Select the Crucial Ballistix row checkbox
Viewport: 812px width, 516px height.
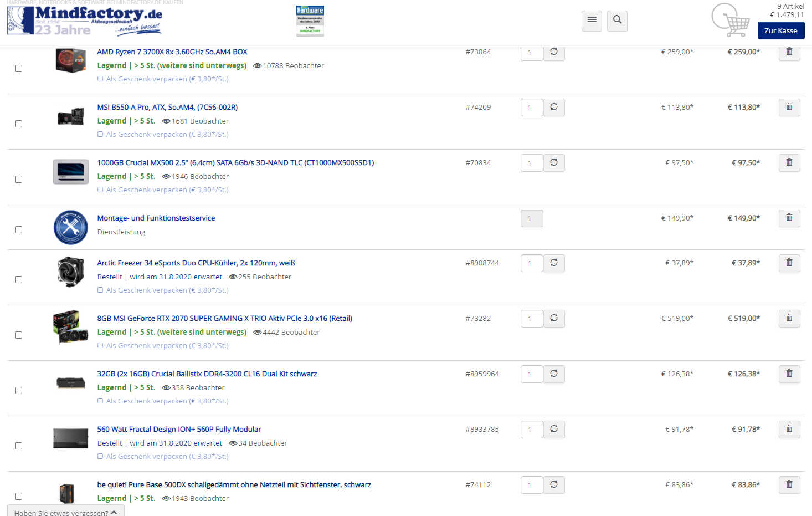18,390
